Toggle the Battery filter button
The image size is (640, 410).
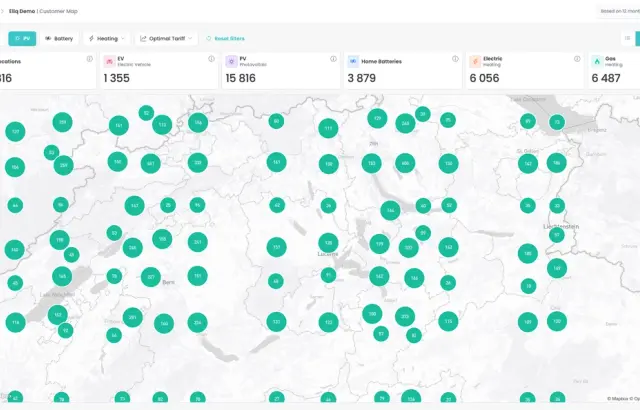(x=59, y=38)
